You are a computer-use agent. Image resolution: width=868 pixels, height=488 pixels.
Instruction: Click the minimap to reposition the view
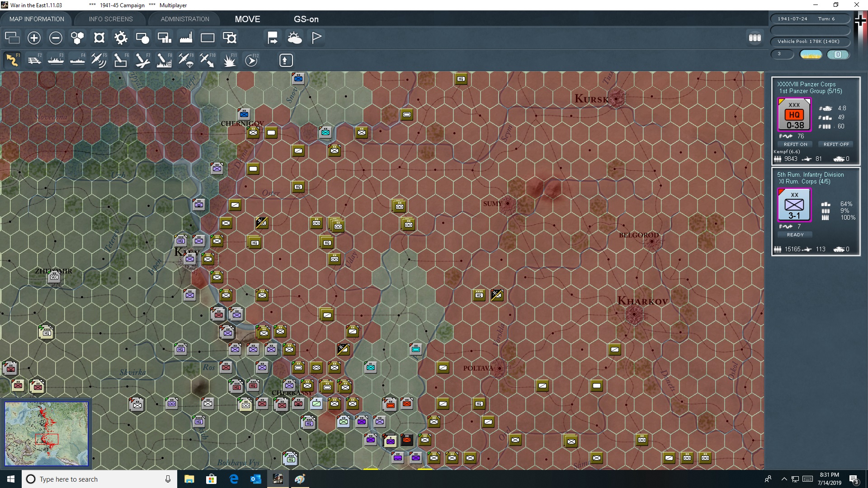click(47, 434)
